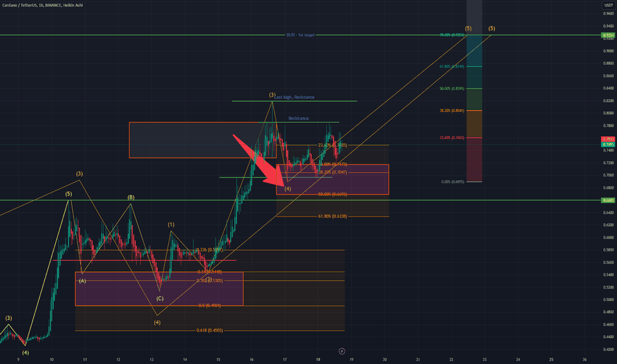Select the (C) wave label
Image resolution: width=617 pixels, height=364 pixels.
click(x=160, y=298)
